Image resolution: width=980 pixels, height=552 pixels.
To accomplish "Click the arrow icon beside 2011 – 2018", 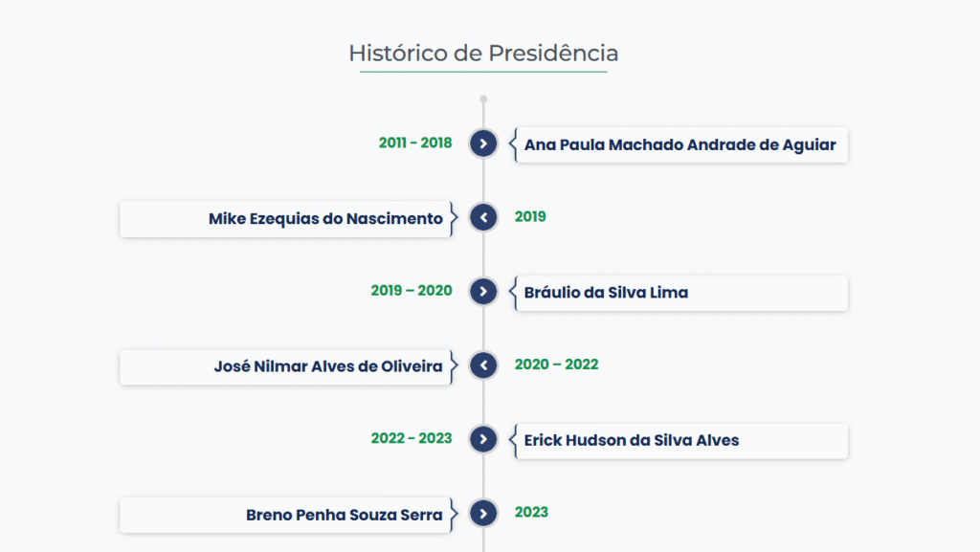I will [483, 144].
